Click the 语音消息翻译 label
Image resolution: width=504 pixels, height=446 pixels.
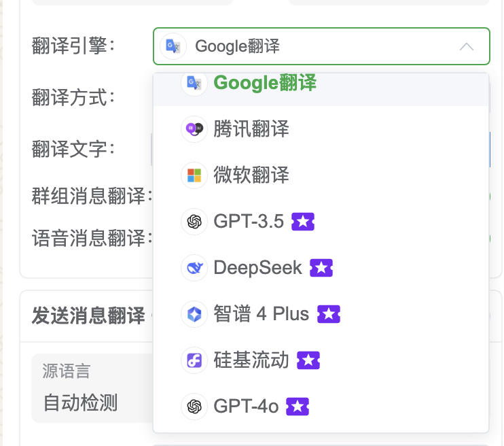[x=92, y=239]
